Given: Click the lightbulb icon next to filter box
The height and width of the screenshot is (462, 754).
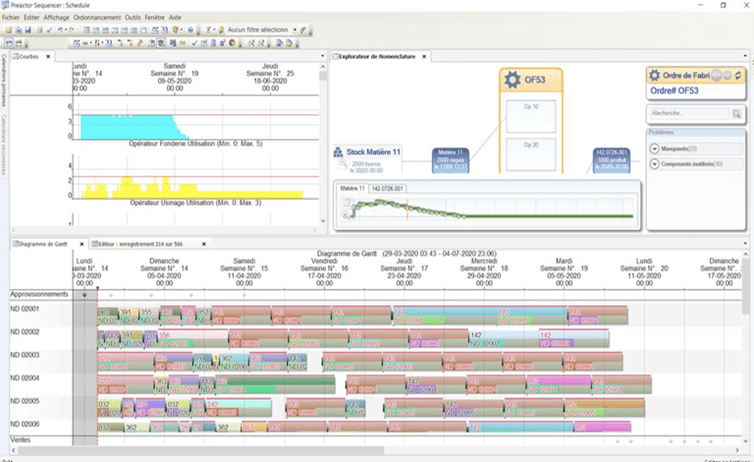Looking at the screenshot, I should point(221,30).
